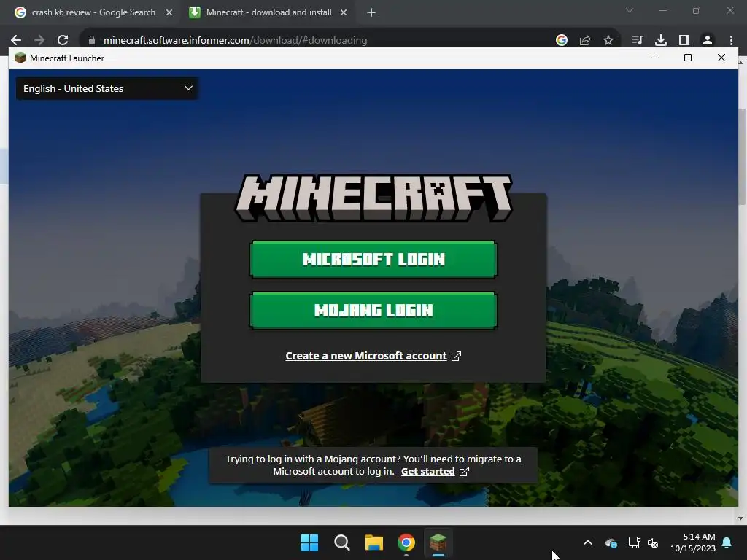This screenshot has width=747, height=560.
Task: Open File Explorer from taskbar
Action: pyautogui.click(x=374, y=542)
